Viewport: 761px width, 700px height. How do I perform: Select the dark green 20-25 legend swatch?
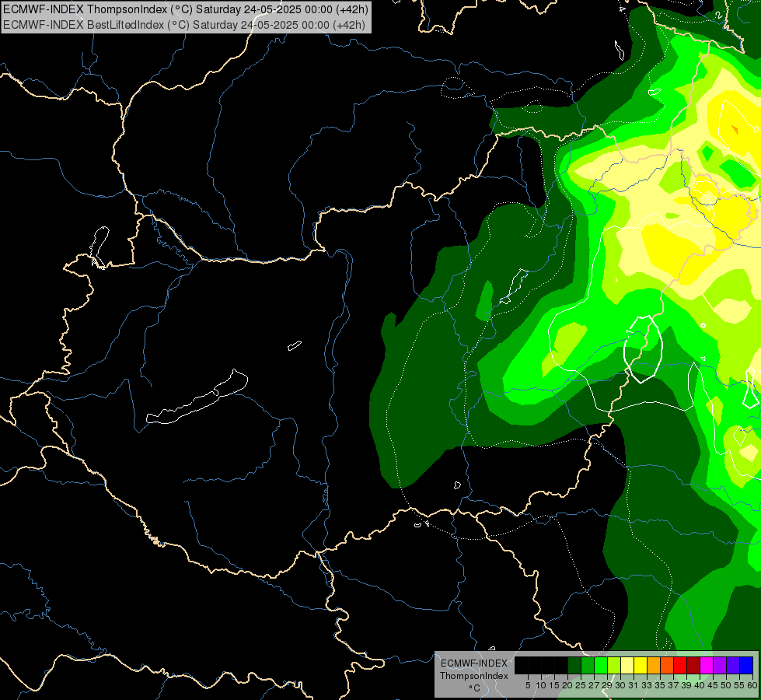click(x=574, y=665)
